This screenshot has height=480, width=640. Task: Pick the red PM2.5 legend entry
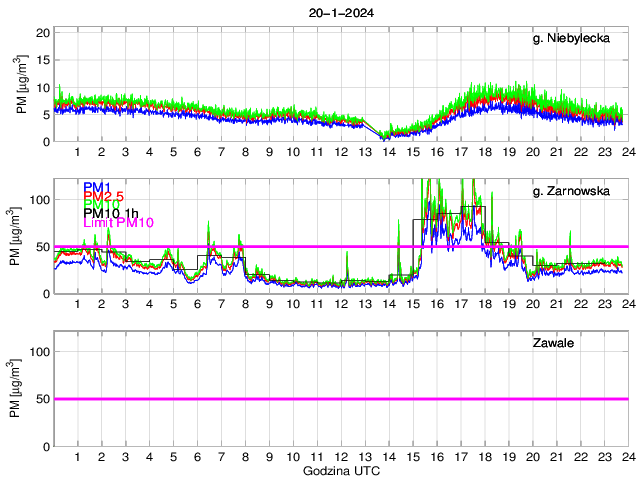[104, 200]
